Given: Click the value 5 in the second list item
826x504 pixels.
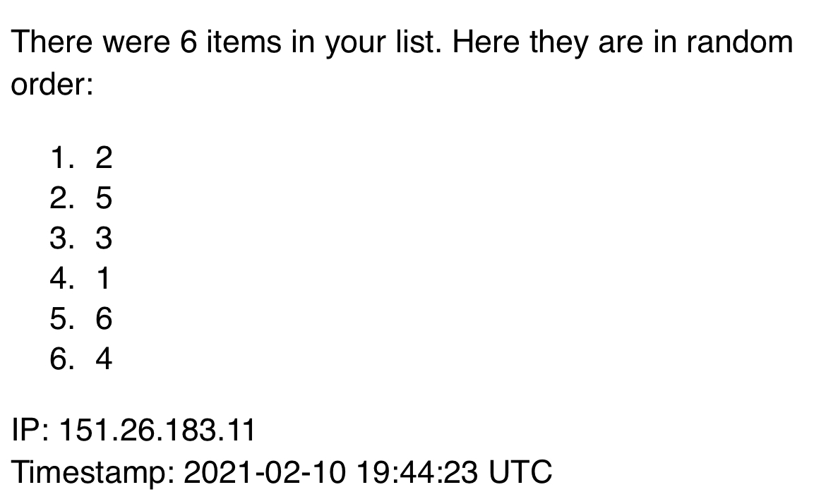Looking at the screenshot, I should tap(103, 198).
